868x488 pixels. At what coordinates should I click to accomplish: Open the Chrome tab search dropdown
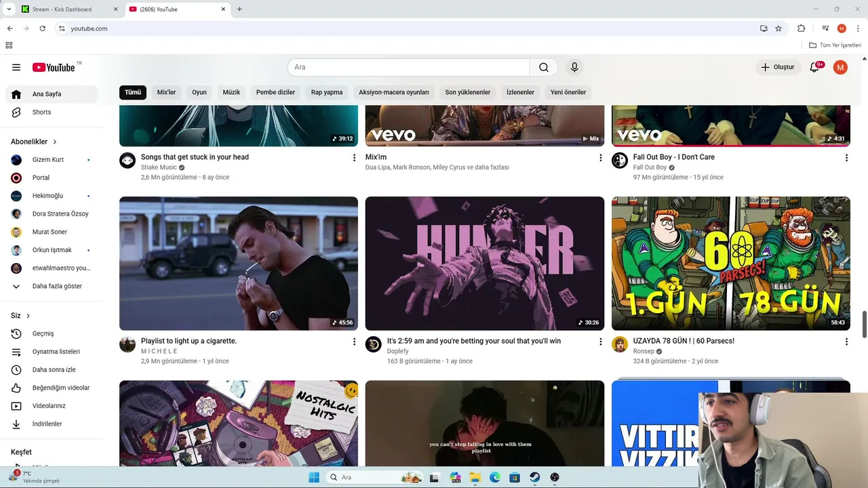(9, 9)
